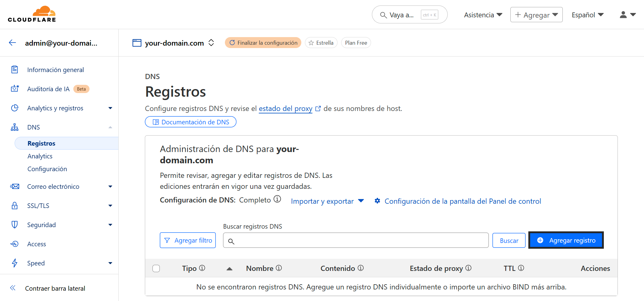
Task: Click the Plan Free badge
Action: click(356, 43)
